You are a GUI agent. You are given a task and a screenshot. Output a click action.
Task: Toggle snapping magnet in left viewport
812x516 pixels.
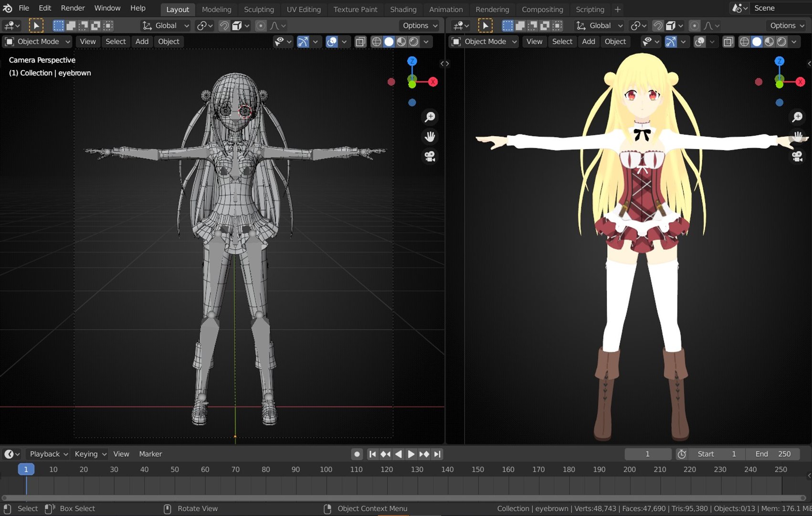tap(224, 25)
